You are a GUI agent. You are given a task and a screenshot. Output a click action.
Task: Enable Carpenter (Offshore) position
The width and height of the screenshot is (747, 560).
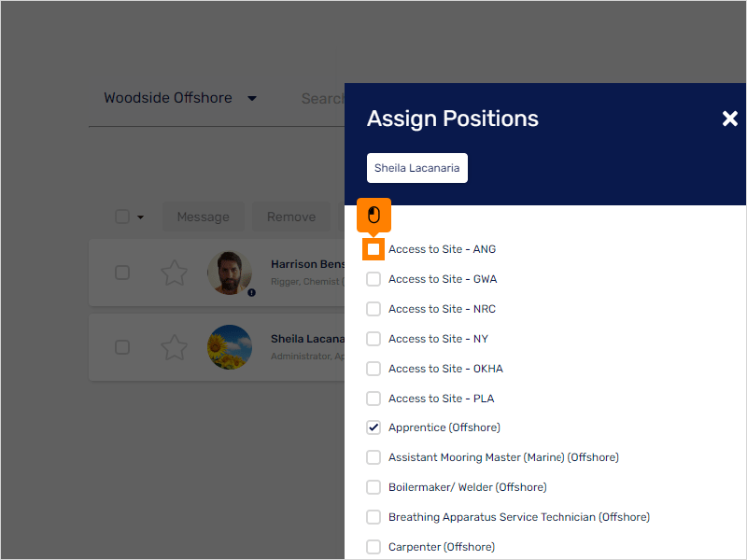point(373,547)
